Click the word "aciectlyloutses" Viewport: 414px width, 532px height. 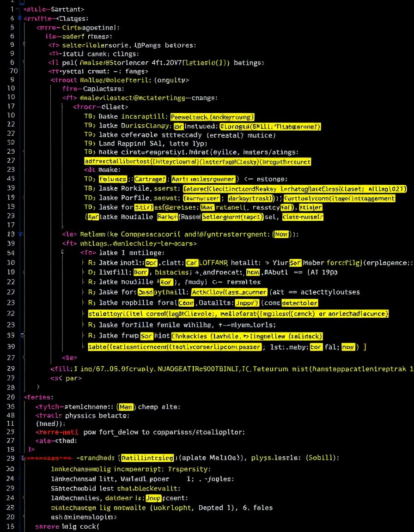point(330,292)
